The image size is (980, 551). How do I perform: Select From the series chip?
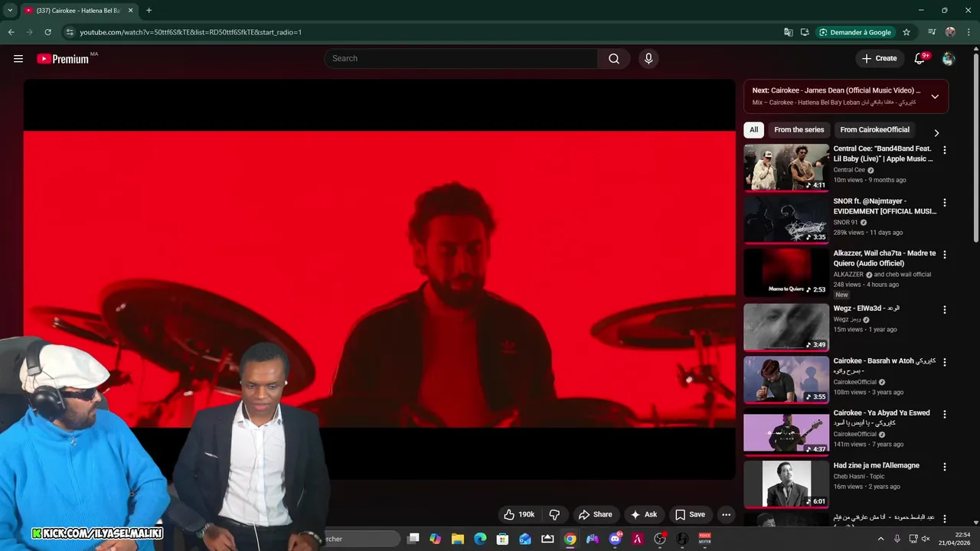click(799, 130)
